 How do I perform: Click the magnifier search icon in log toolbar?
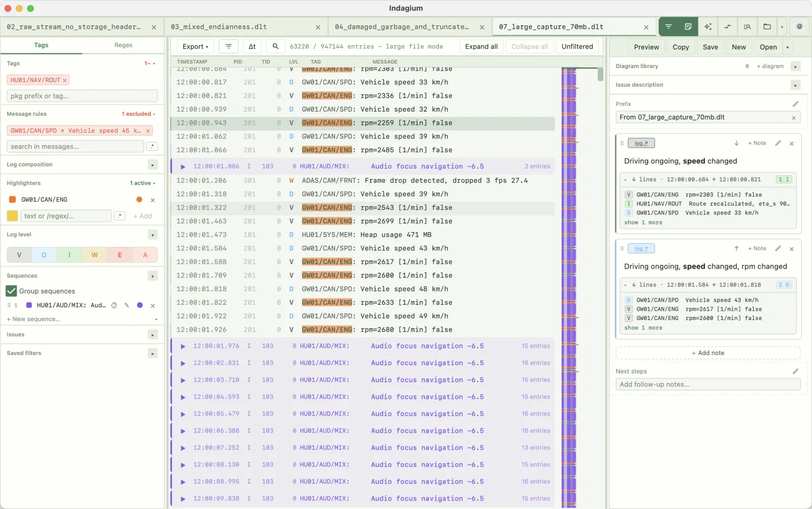[276, 46]
